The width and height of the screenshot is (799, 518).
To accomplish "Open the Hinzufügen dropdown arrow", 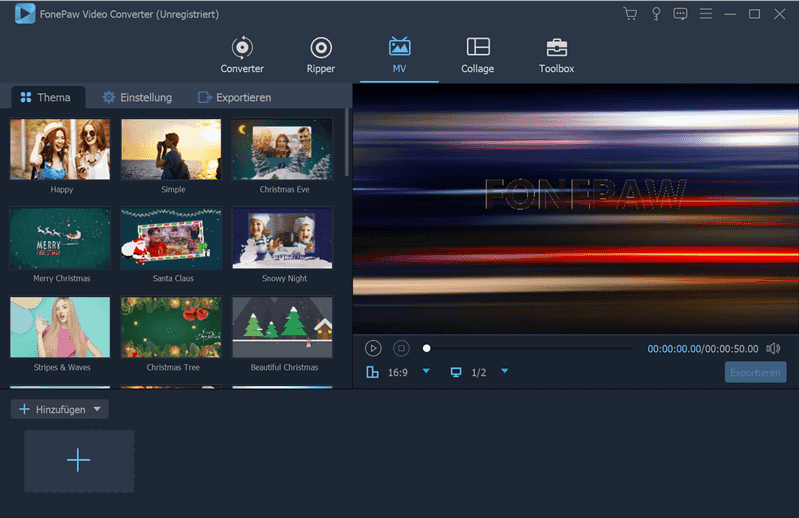I will (x=97, y=409).
